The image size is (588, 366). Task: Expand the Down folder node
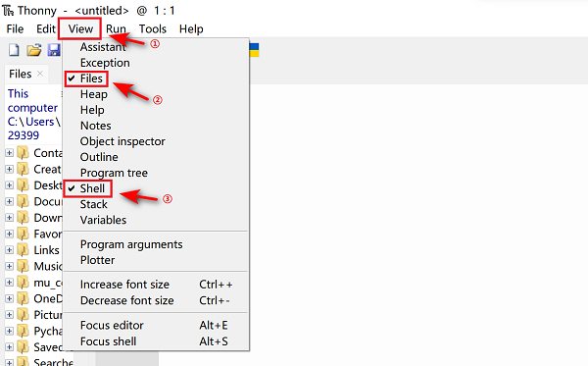pos(10,218)
